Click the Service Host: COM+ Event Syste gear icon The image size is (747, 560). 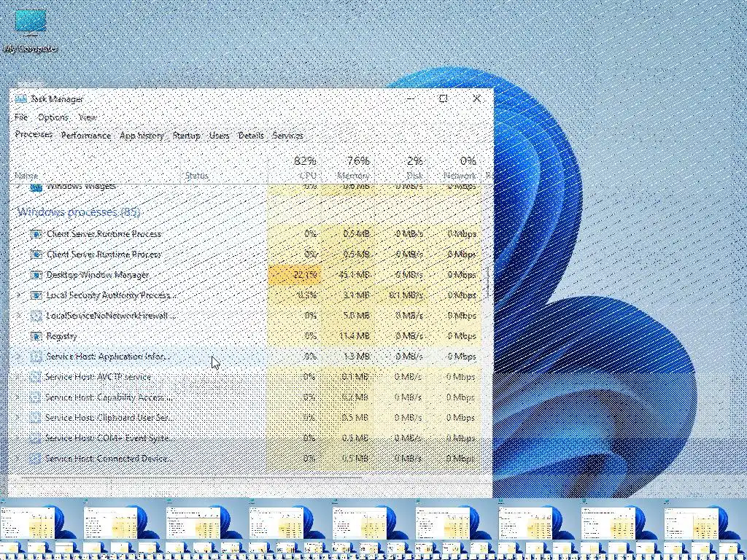click(35, 438)
